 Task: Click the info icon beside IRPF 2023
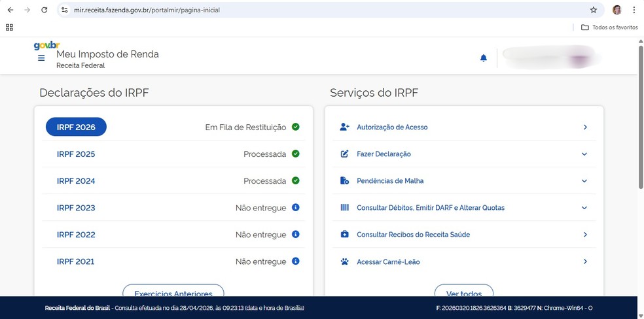pyautogui.click(x=295, y=208)
